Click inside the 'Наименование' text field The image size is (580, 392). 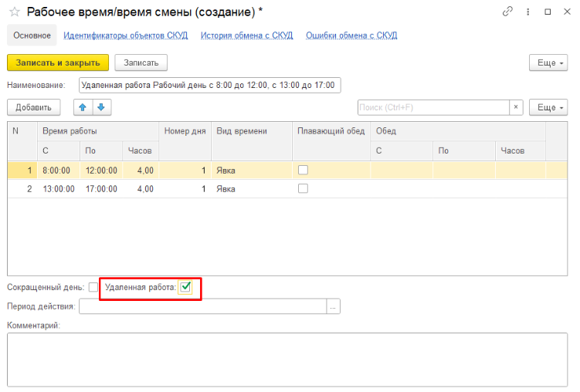tap(209, 85)
